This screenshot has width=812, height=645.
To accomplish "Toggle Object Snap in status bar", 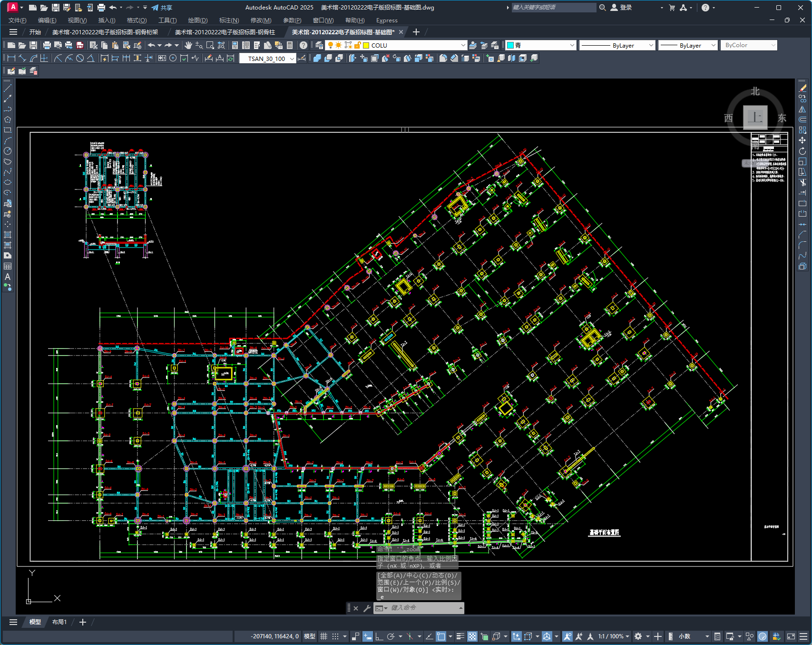I will pyautogui.click(x=441, y=636).
